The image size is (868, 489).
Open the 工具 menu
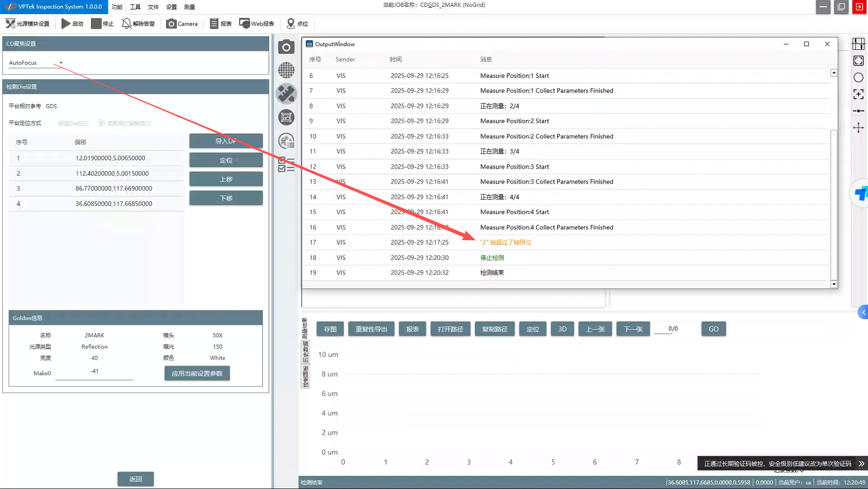(x=135, y=7)
